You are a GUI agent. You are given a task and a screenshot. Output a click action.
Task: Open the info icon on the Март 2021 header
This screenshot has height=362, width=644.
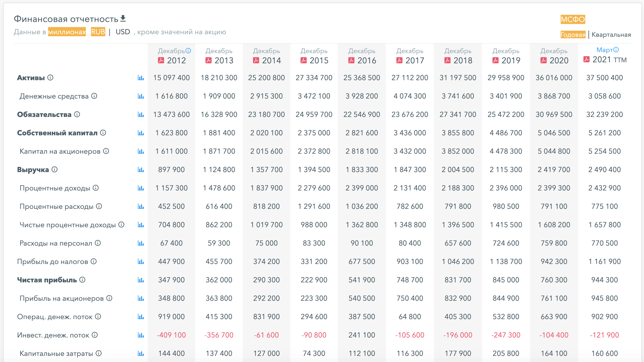click(616, 50)
